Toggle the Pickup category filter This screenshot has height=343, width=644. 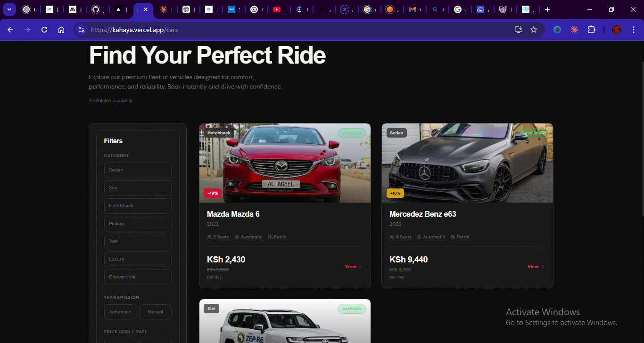click(x=138, y=224)
